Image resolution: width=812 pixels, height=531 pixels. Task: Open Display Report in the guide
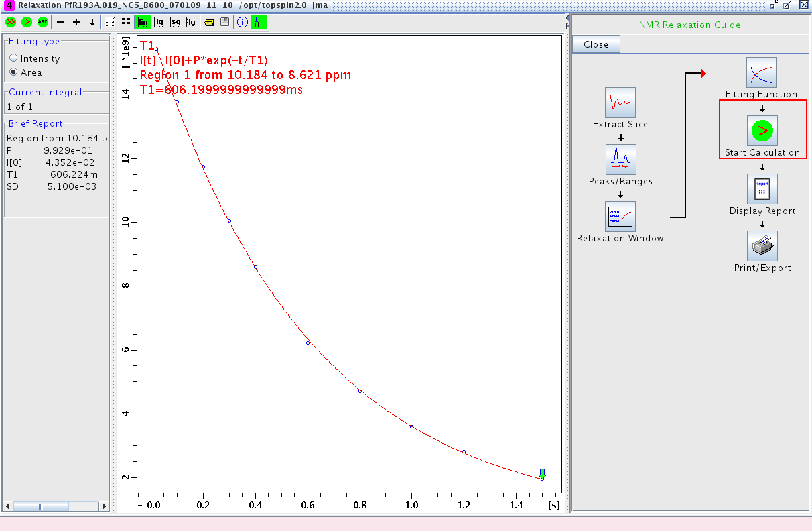tap(762, 189)
